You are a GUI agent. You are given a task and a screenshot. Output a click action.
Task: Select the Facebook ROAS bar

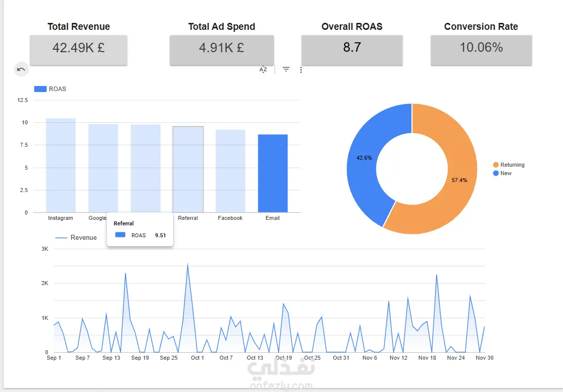[230, 171]
